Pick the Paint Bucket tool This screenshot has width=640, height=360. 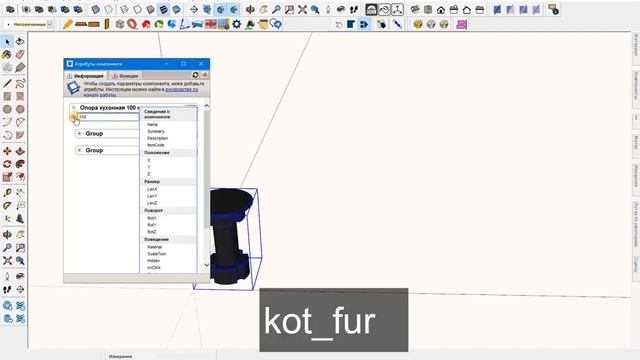click(x=7, y=54)
